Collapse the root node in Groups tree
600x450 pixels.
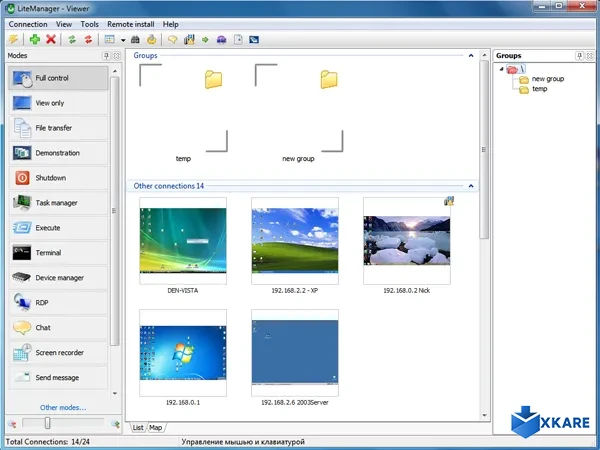pos(501,69)
